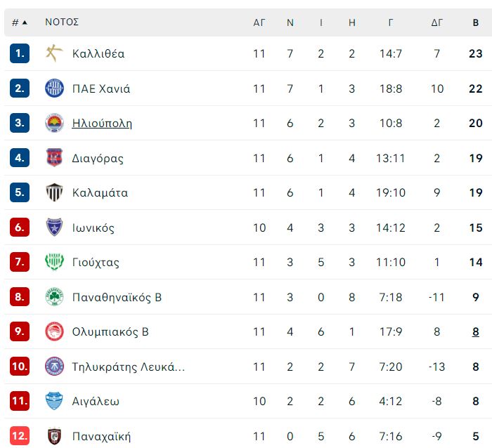
Task: Open Ολυμπιακός Β underlined points value 8
Action: [476, 331]
